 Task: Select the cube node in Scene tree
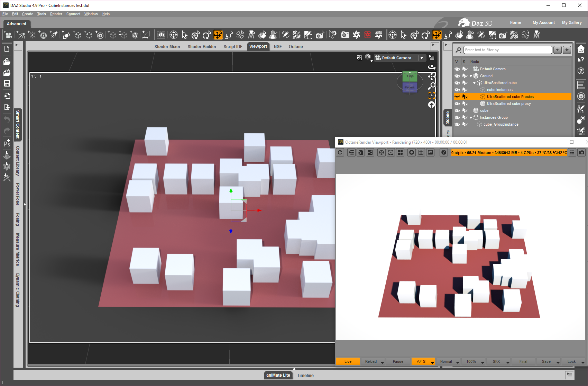point(484,110)
